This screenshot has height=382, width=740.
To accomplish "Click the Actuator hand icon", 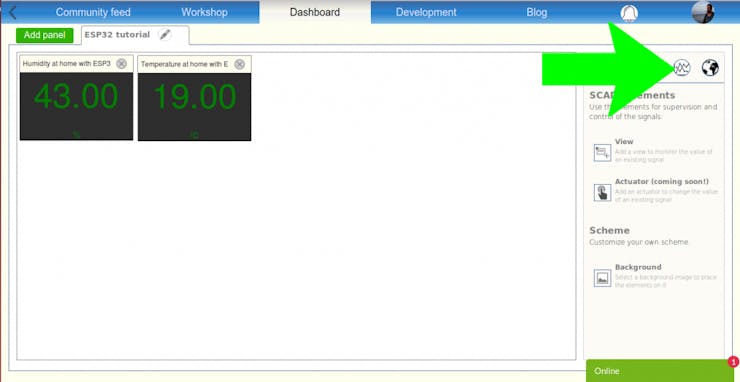I will click(x=602, y=192).
